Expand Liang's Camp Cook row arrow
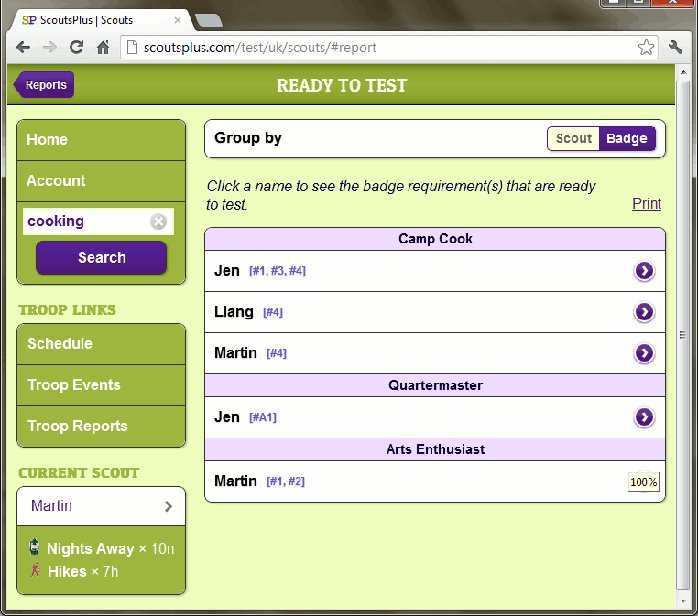This screenshot has height=616, width=698. click(644, 312)
